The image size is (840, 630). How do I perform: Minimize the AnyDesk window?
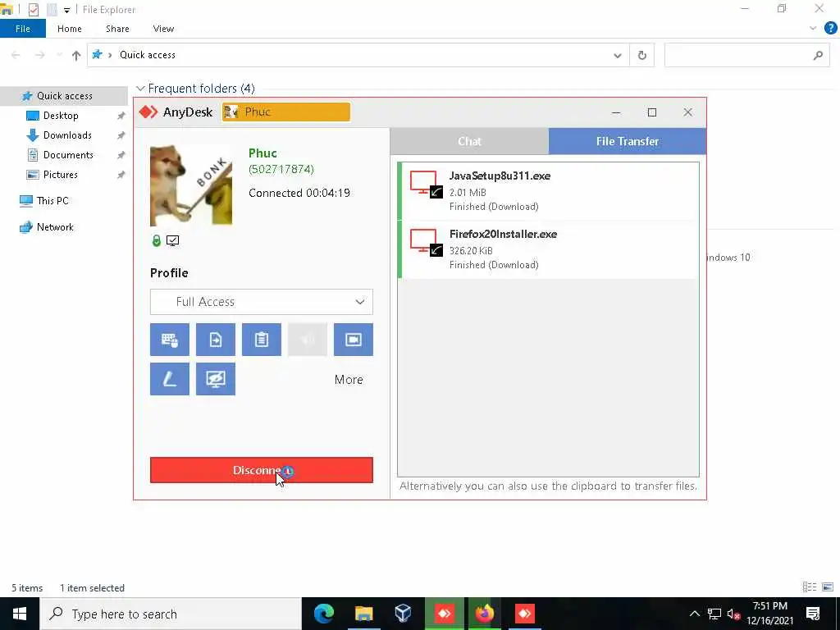coord(616,112)
